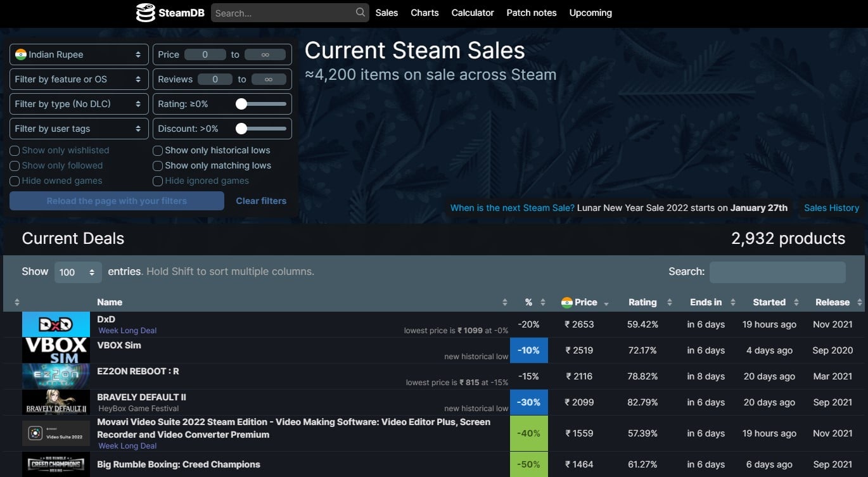The image size is (868, 477).
Task: Click the -50% discount cell
Action: tap(529, 464)
